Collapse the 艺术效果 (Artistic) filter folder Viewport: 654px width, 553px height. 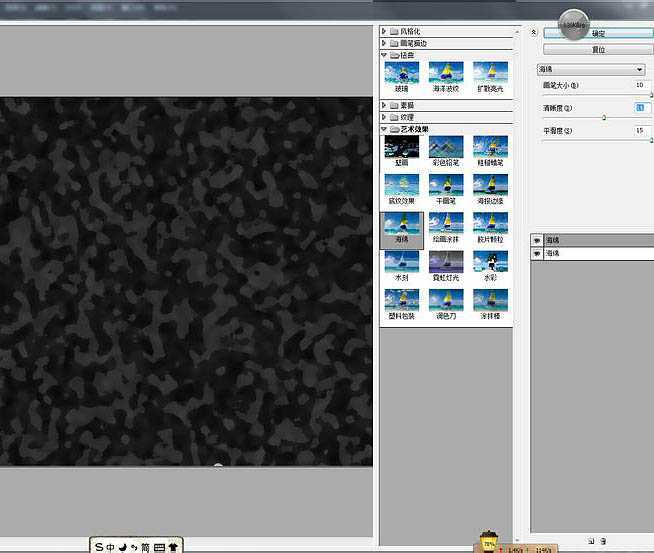384,129
